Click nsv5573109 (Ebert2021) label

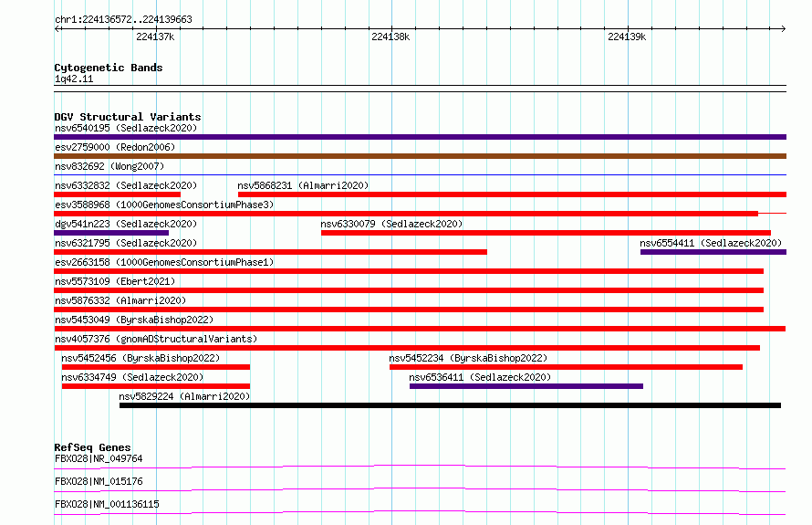pyautogui.click(x=115, y=281)
